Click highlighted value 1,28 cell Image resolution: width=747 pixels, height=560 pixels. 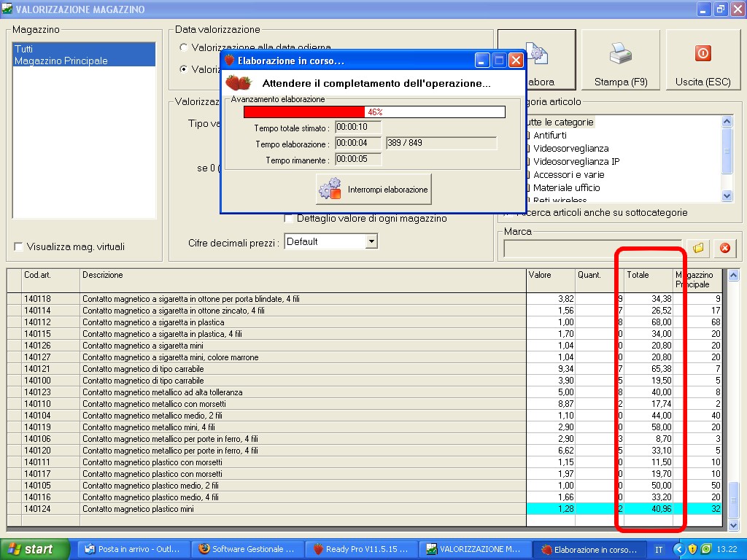(550, 509)
